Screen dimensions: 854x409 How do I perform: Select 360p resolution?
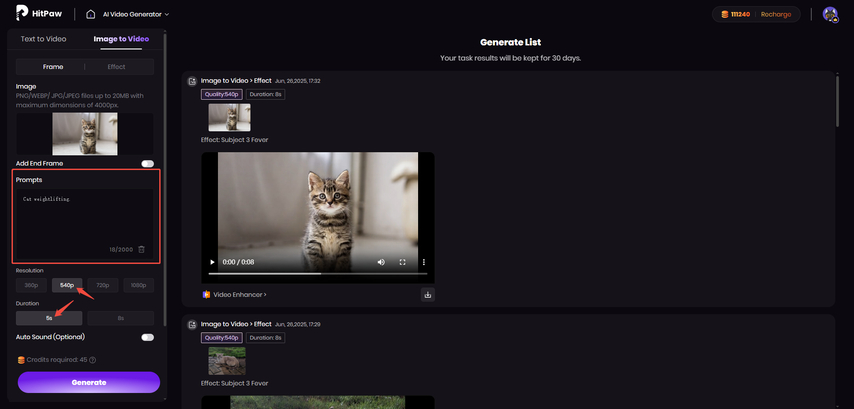31,285
